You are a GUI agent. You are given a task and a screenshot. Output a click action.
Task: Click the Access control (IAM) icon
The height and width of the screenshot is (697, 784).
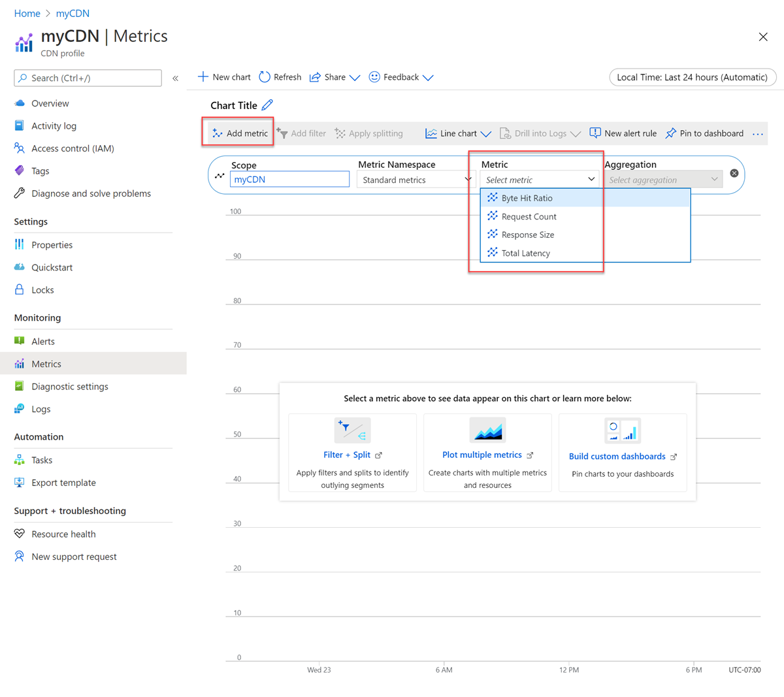point(20,148)
